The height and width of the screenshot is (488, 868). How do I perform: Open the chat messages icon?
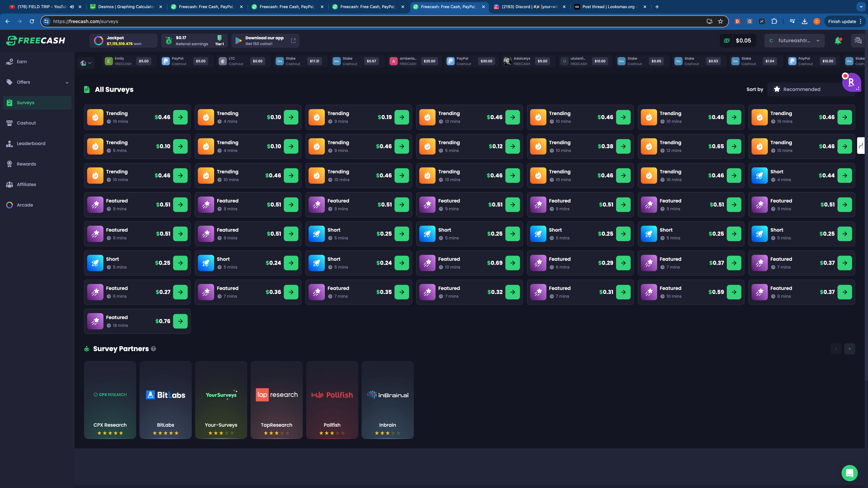click(857, 41)
